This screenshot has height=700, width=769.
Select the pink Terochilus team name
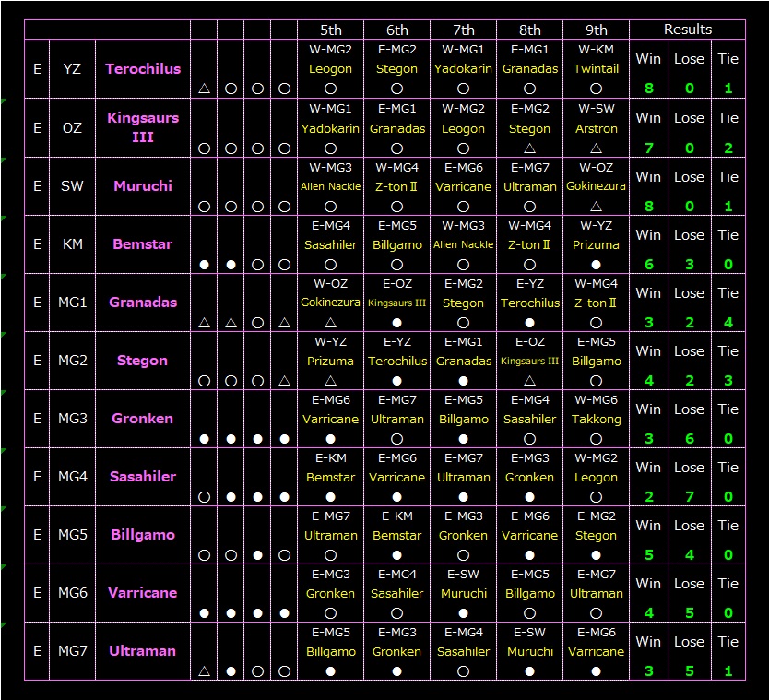(143, 68)
